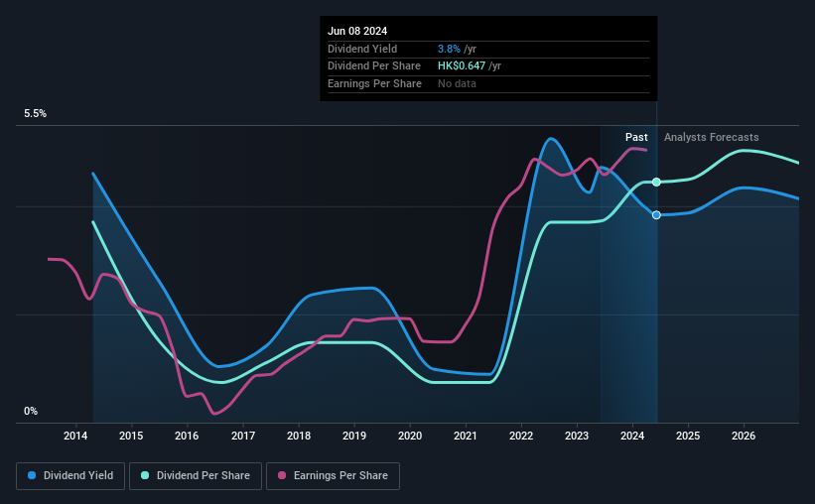815x504 pixels.
Task: Click the 2017 x-axis label
Action: 243,436
